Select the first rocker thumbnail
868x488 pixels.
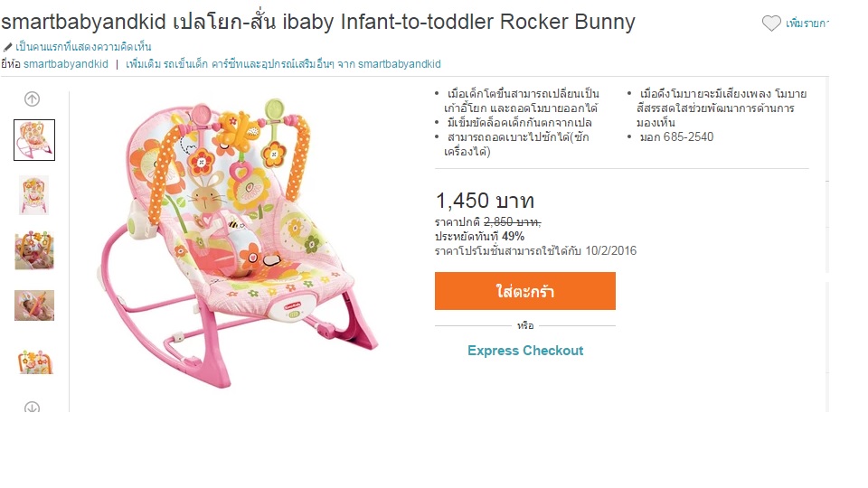[x=34, y=140]
